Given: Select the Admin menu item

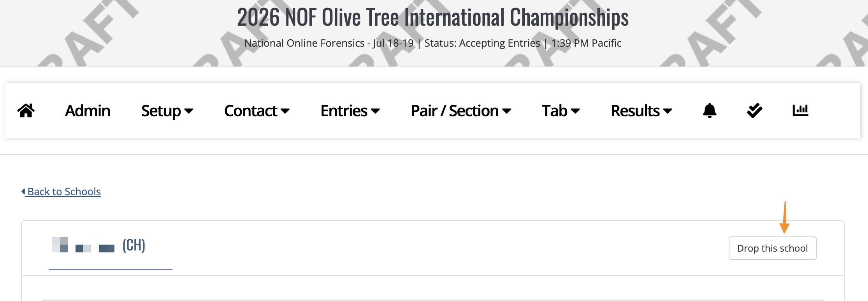Looking at the screenshot, I should (88, 111).
